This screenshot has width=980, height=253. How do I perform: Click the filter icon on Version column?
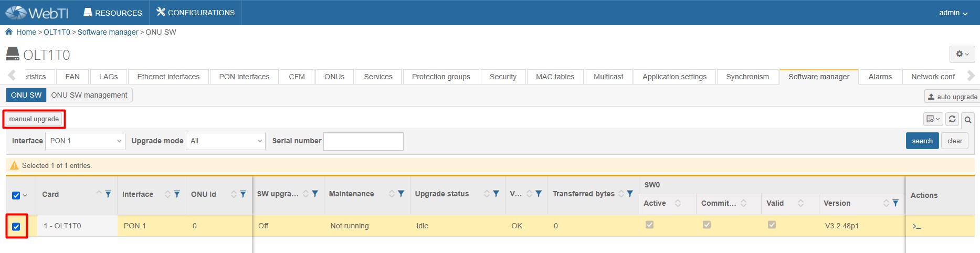(895, 203)
